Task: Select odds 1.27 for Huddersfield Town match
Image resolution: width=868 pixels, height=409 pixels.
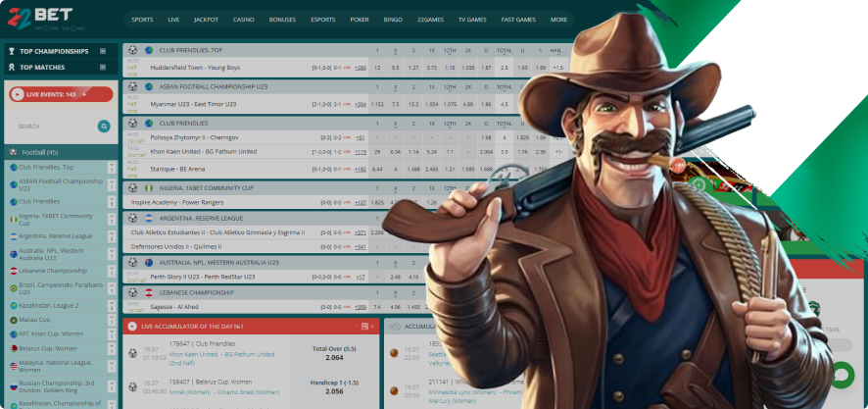Action: [x=413, y=68]
